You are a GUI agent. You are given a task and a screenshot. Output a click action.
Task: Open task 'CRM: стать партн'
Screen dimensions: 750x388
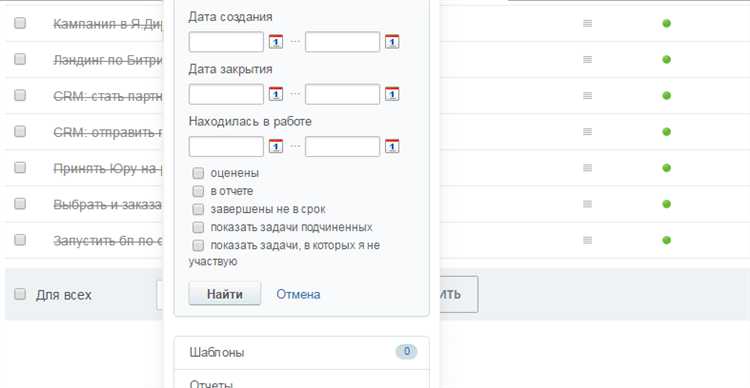(108, 96)
